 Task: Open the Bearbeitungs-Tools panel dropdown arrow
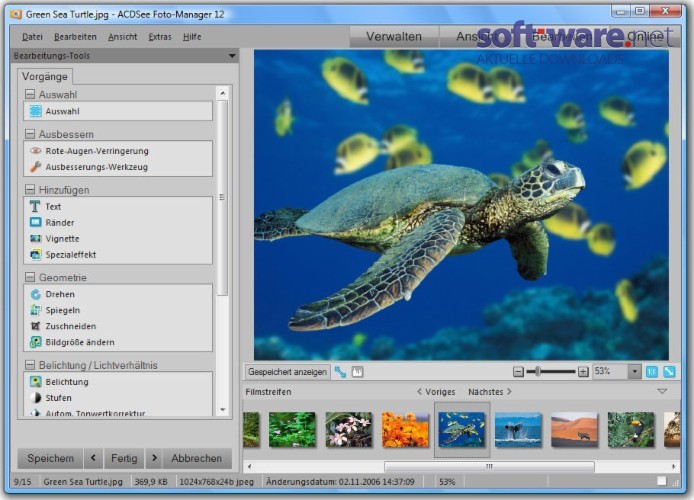tap(232, 56)
